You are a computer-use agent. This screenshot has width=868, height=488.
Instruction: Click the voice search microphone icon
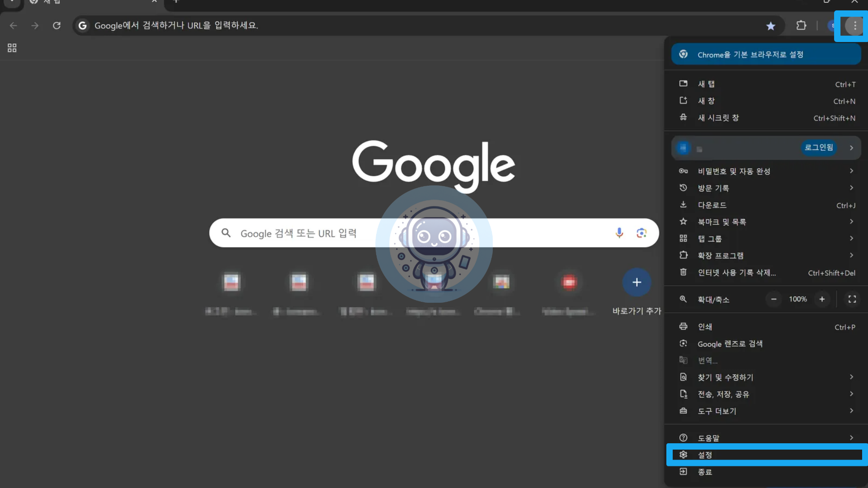tap(619, 233)
